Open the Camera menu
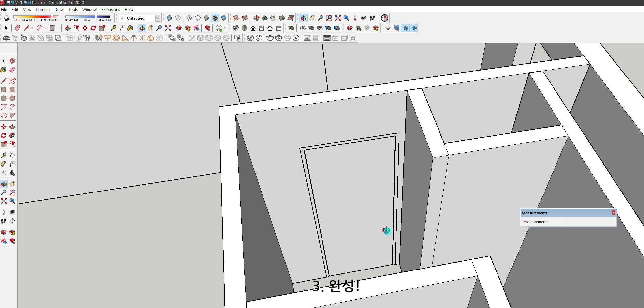Image resolution: width=644 pixels, height=308 pixels. (x=43, y=10)
